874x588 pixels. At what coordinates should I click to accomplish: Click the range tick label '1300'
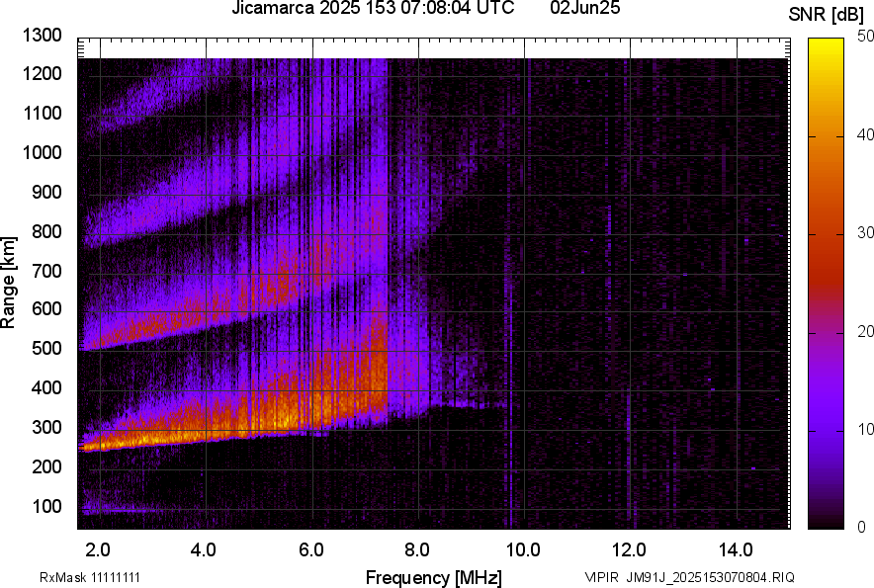pyautogui.click(x=43, y=36)
